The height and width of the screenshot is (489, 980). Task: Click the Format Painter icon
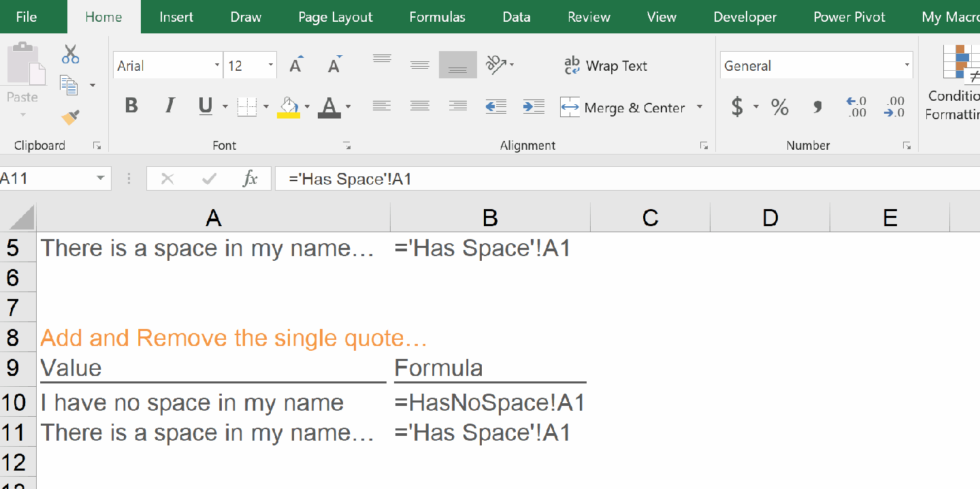pos(69,116)
